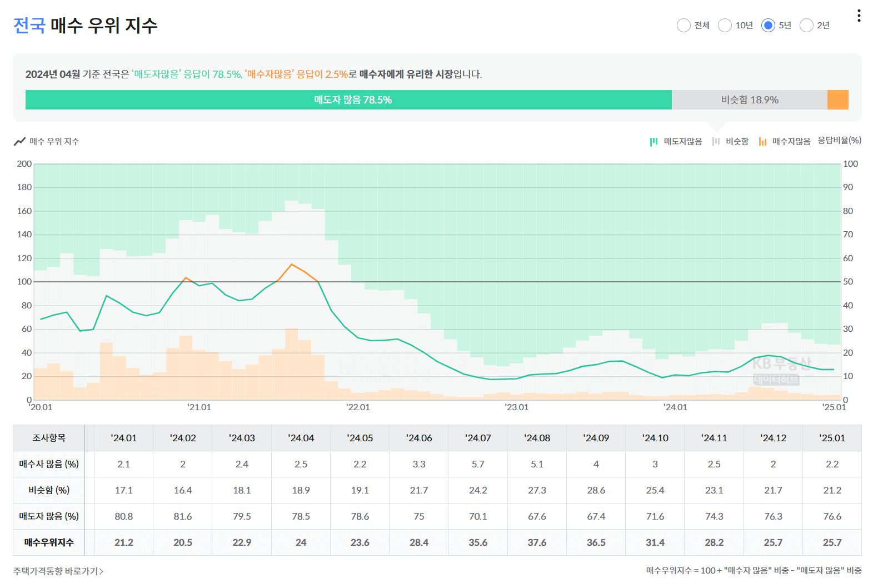Click the '24.08 column header
Screen dimensions: 878x588
click(x=537, y=438)
